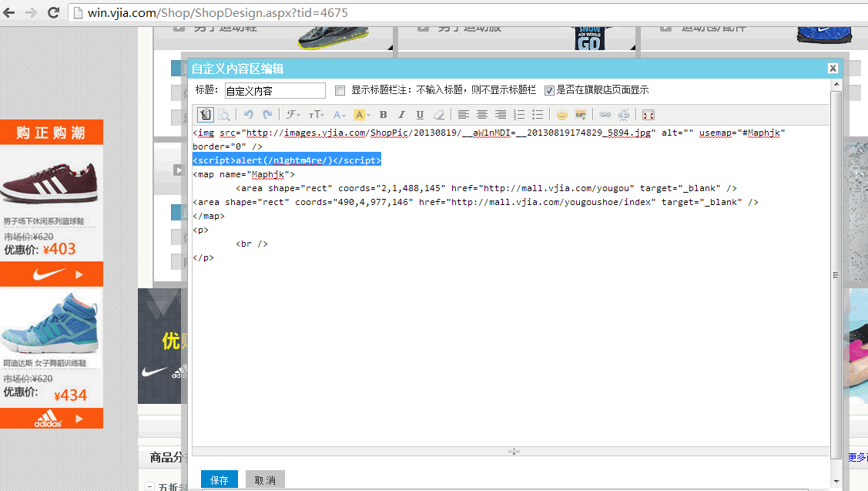868x491 pixels.
Task: Center align text
Action: [x=482, y=115]
